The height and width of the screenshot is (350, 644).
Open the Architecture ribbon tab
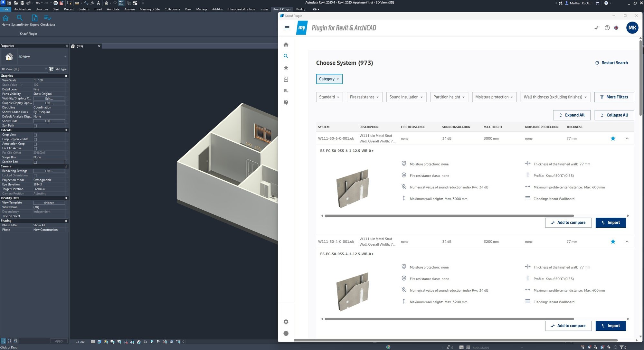point(23,9)
